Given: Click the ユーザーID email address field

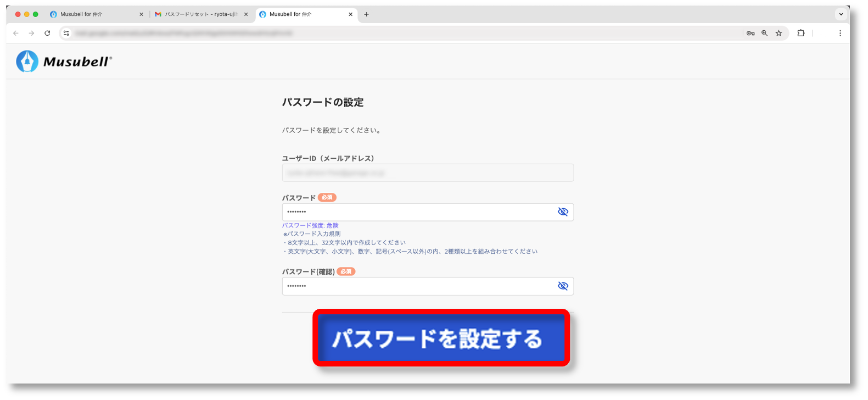Looking at the screenshot, I should (427, 173).
